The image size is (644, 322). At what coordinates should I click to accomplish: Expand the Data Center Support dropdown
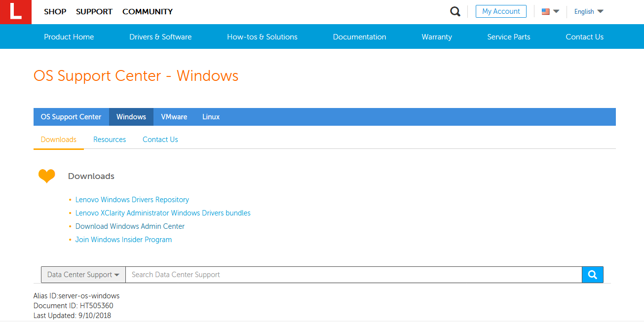click(83, 275)
